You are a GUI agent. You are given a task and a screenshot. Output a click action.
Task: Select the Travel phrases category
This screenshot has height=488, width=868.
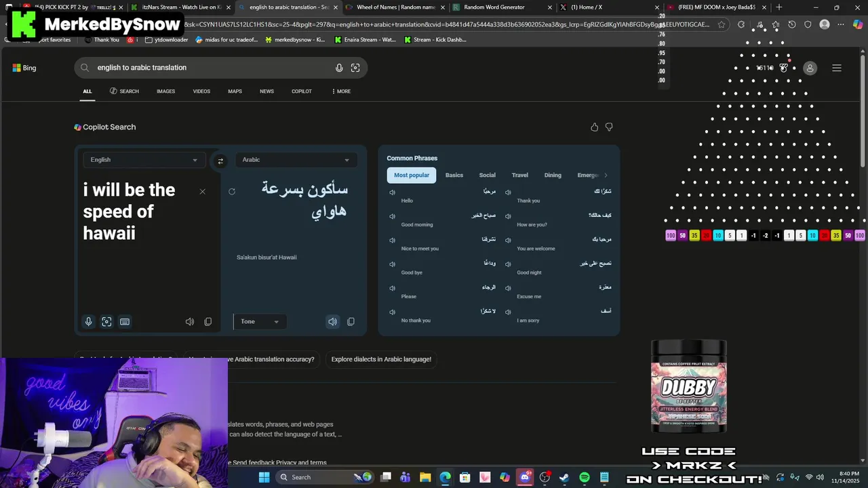(520, 176)
